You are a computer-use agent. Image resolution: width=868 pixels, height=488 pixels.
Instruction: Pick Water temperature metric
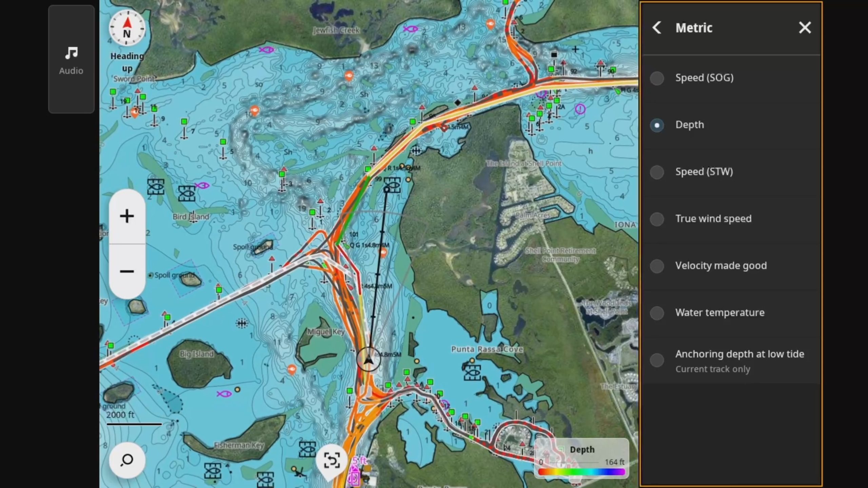[731, 313]
